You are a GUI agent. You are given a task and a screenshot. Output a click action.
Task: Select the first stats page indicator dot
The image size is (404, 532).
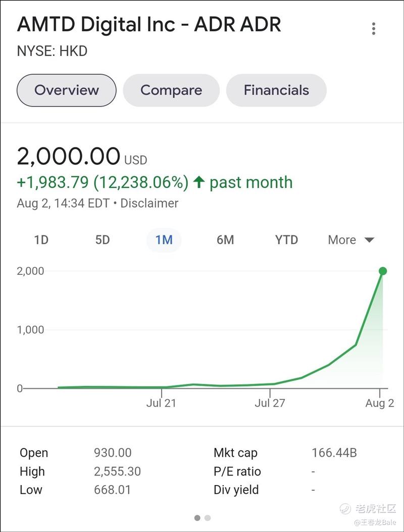pos(197,518)
